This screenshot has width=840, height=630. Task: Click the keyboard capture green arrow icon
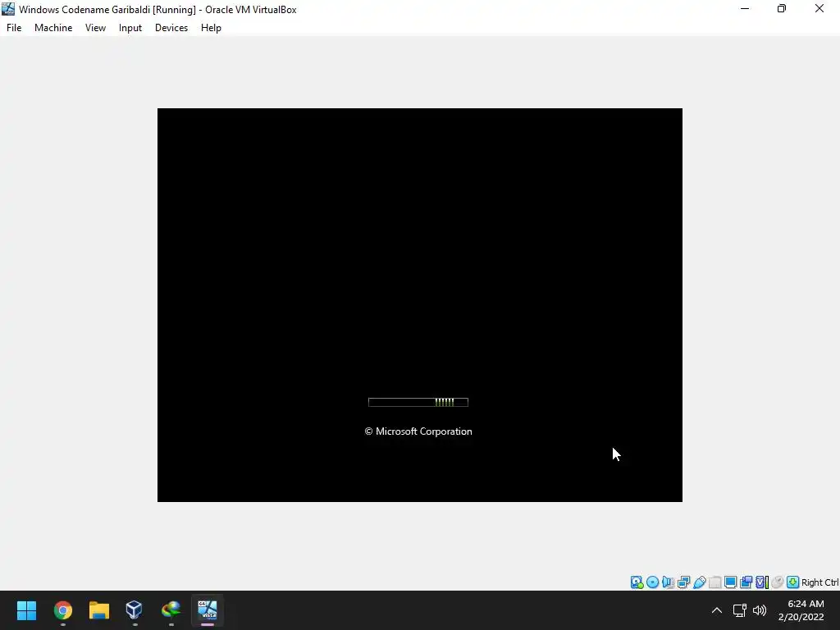(793, 582)
